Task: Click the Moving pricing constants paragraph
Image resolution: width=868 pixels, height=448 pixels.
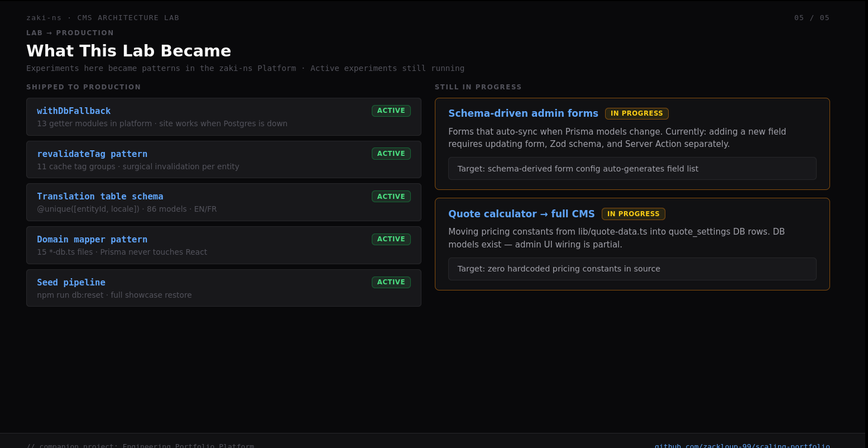Action: click(x=616, y=238)
